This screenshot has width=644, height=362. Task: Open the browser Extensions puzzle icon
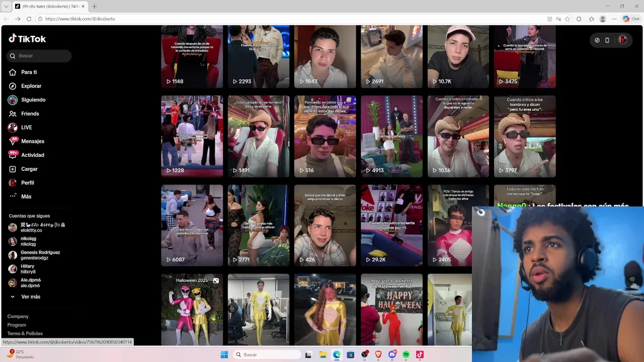(x=579, y=19)
